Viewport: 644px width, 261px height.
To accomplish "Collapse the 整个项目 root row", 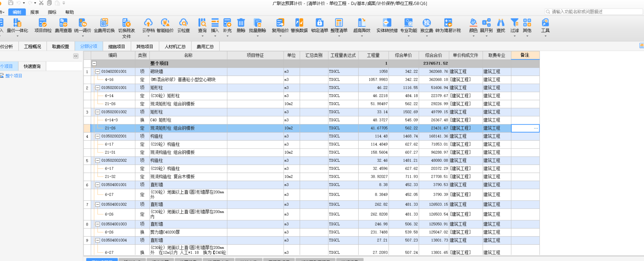I will 94,64.
